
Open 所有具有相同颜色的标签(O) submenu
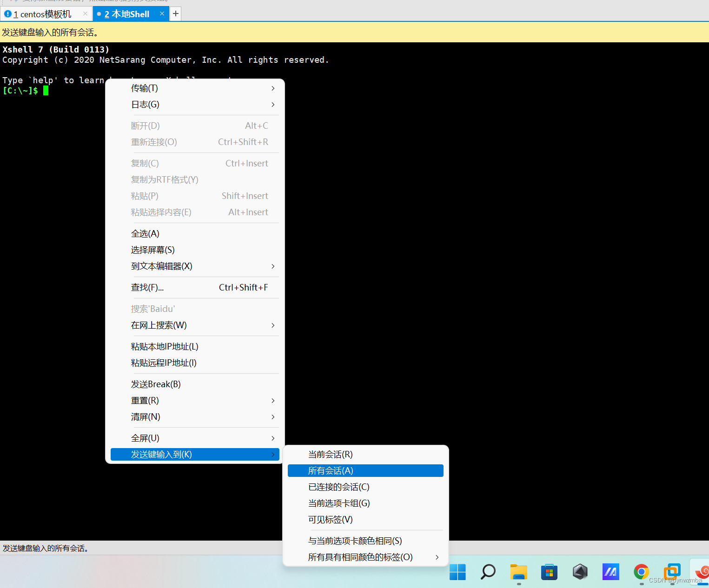tap(365, 557)
